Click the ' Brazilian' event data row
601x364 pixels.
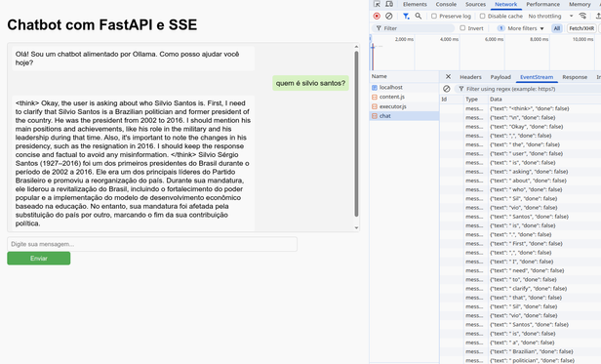click(x=521, y=351)
